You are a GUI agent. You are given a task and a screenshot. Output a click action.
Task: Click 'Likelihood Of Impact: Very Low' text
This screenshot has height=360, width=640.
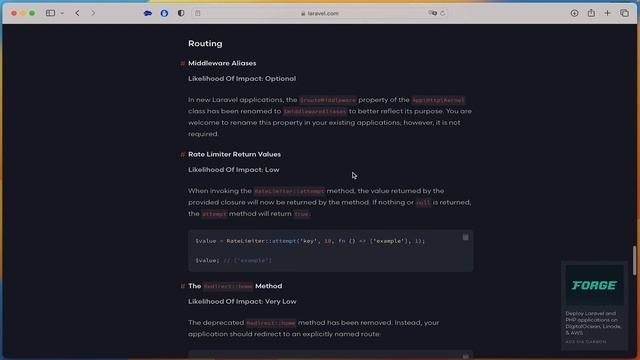(x=242, y=301)
